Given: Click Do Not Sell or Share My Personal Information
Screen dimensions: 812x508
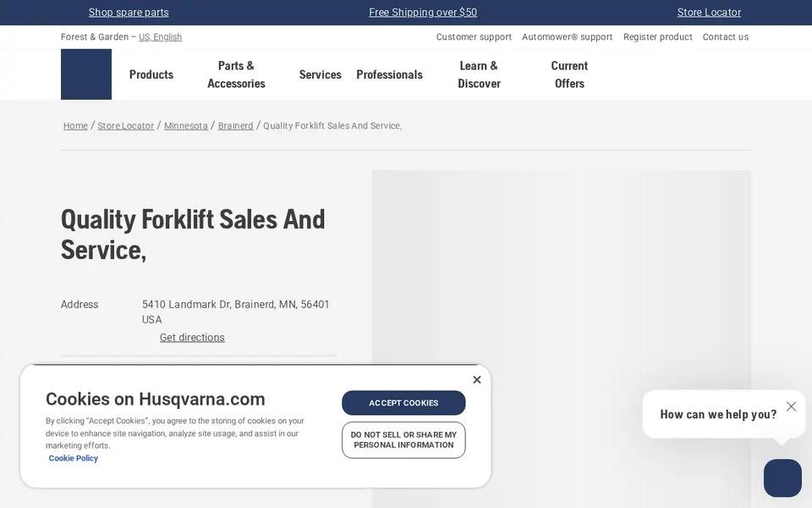Looking at the screenshot, I should pyautogui.click(x=403, y=440).
